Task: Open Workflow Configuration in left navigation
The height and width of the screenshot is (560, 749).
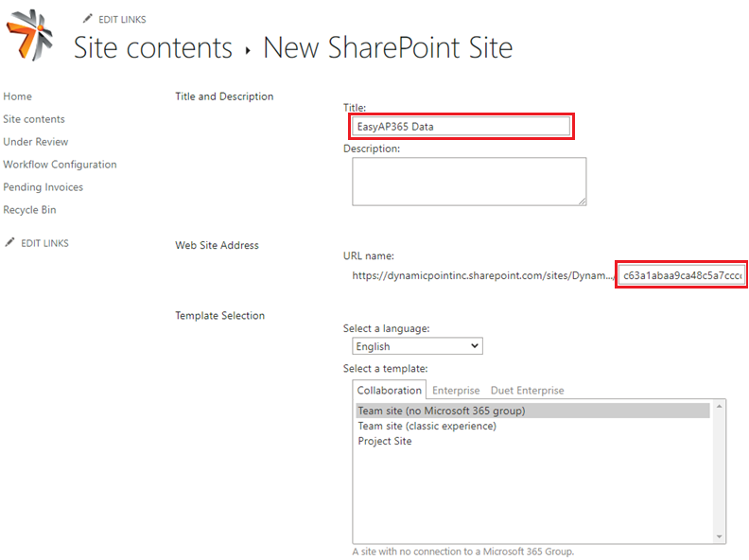Action: [60, 165]
